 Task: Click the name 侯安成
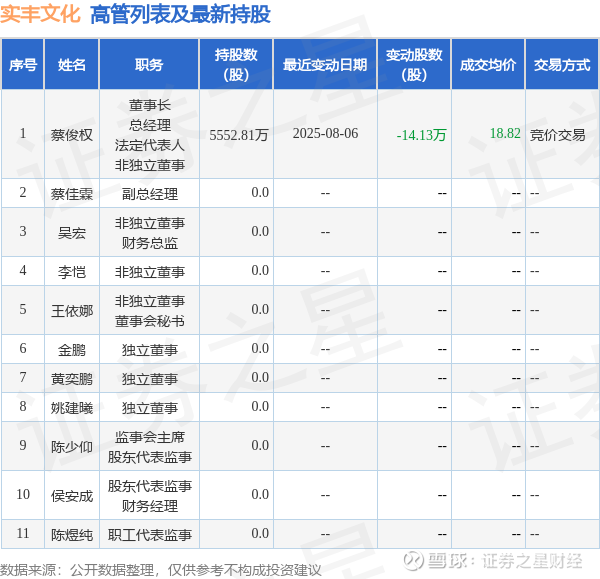[72, 496]
